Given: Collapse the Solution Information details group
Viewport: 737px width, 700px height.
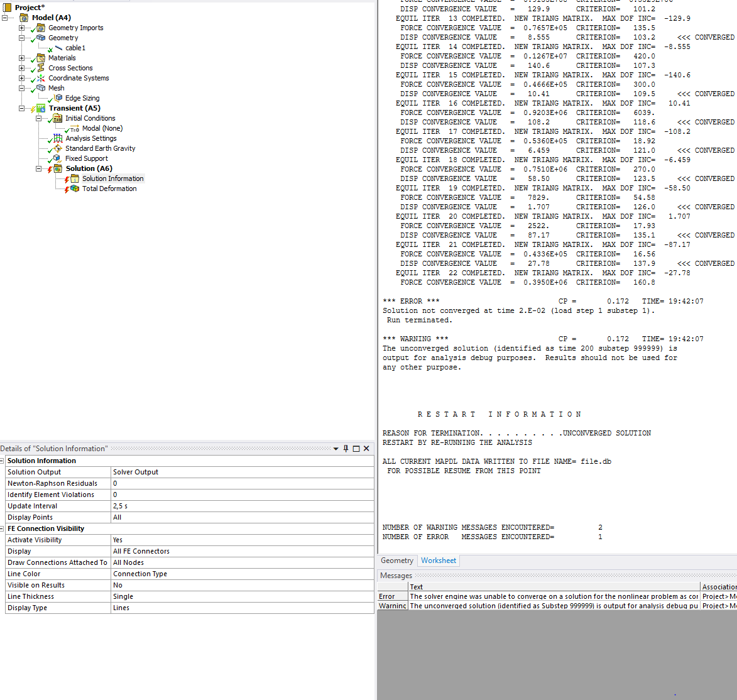Looking at the screenshot, I should 2,461.
